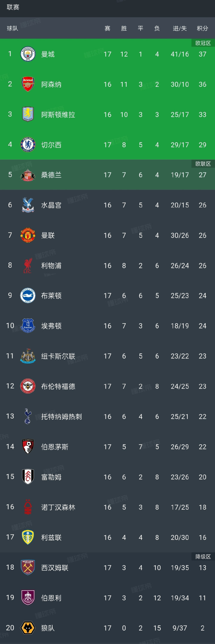Open team name 曼联
Image resolution: width=215 pixels, height=644 pixels.
coord(48,235)
